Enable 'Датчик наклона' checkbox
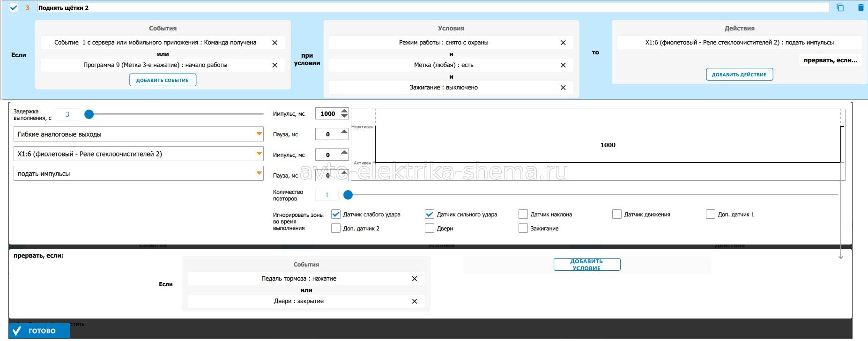 [x=523, y=215]
